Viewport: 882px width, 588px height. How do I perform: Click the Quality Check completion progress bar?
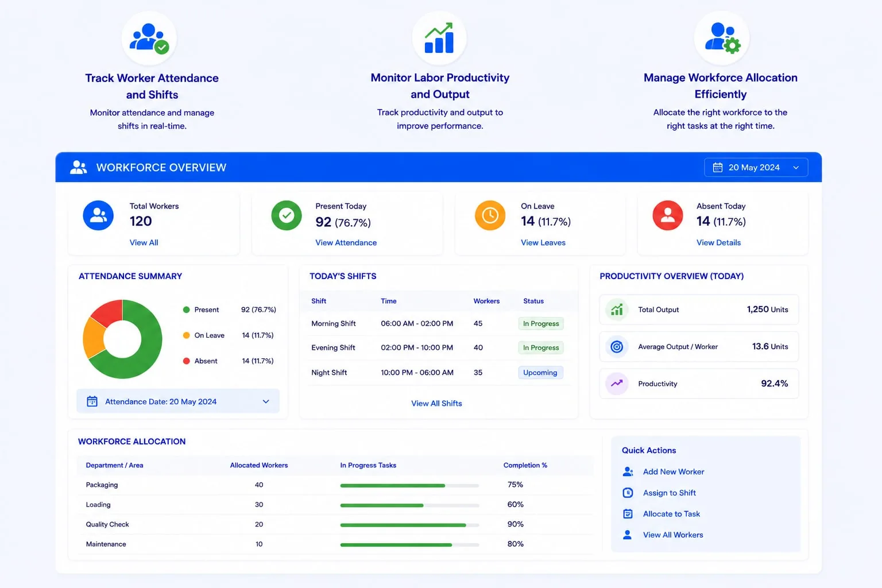coord(409,525)
